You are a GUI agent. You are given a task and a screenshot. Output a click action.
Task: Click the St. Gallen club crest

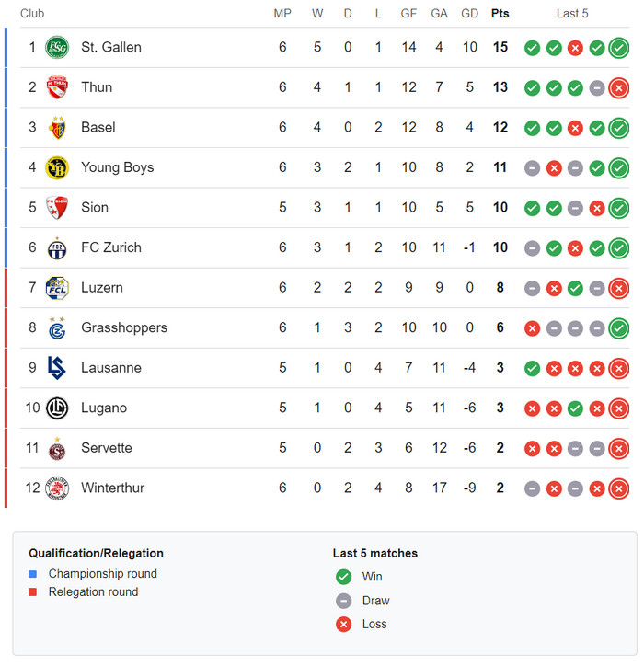tap(57, 47)
